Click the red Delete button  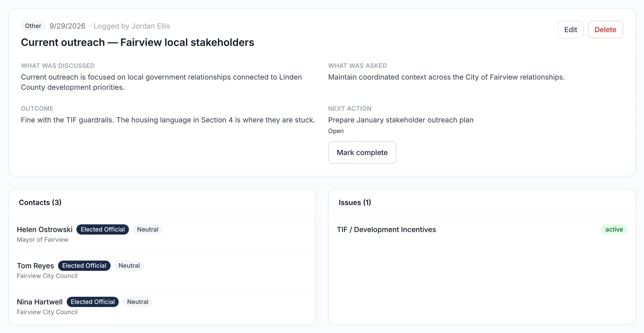pyautogui.click(x=605, y=30)
